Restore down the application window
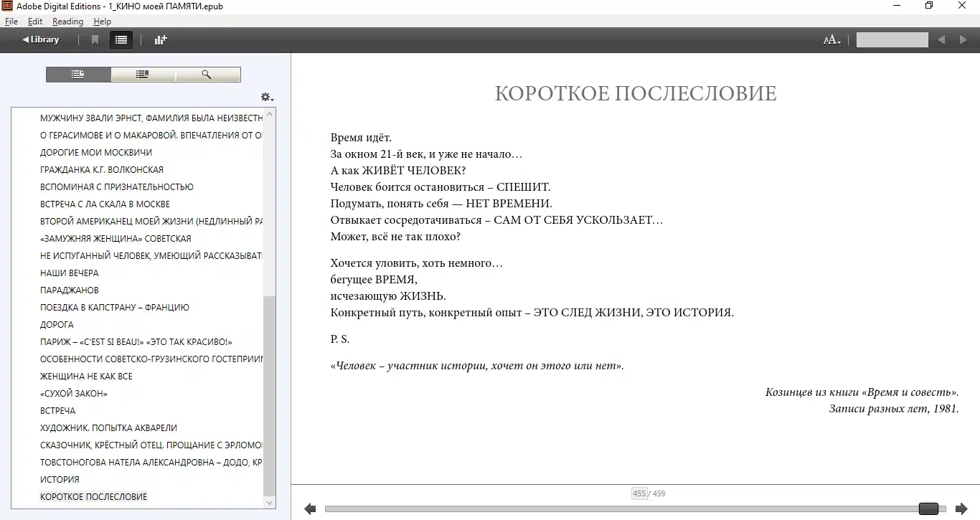Screen dimensions: 980x520 click(930, 6)
